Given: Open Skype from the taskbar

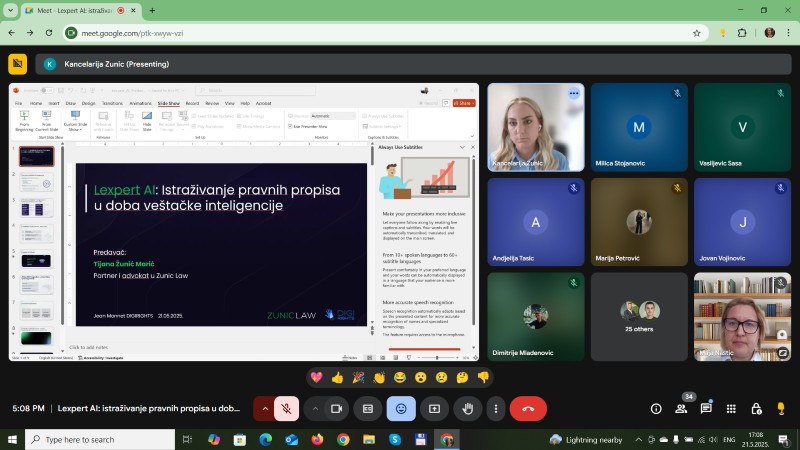Looking at the screenshot, I should point(395,439).
